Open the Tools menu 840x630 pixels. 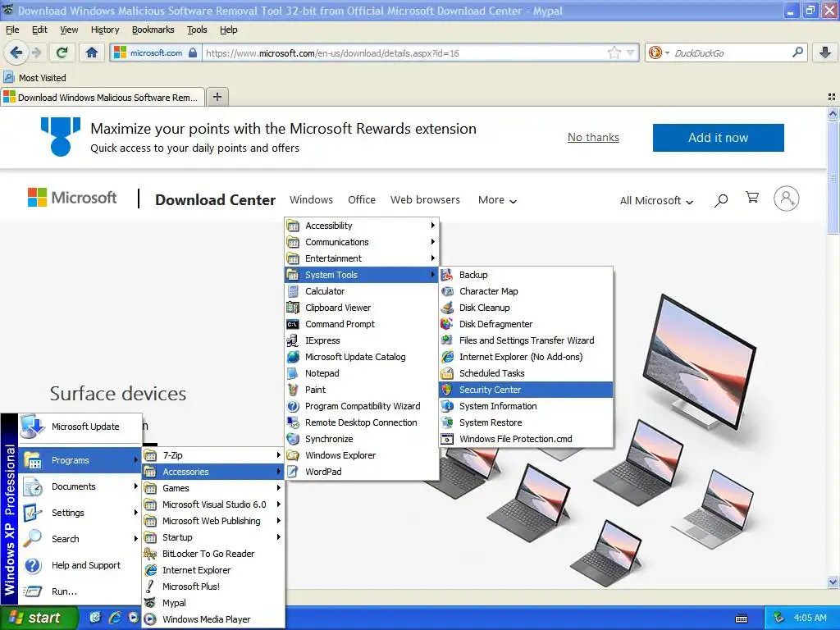click(x=197, y=30)
